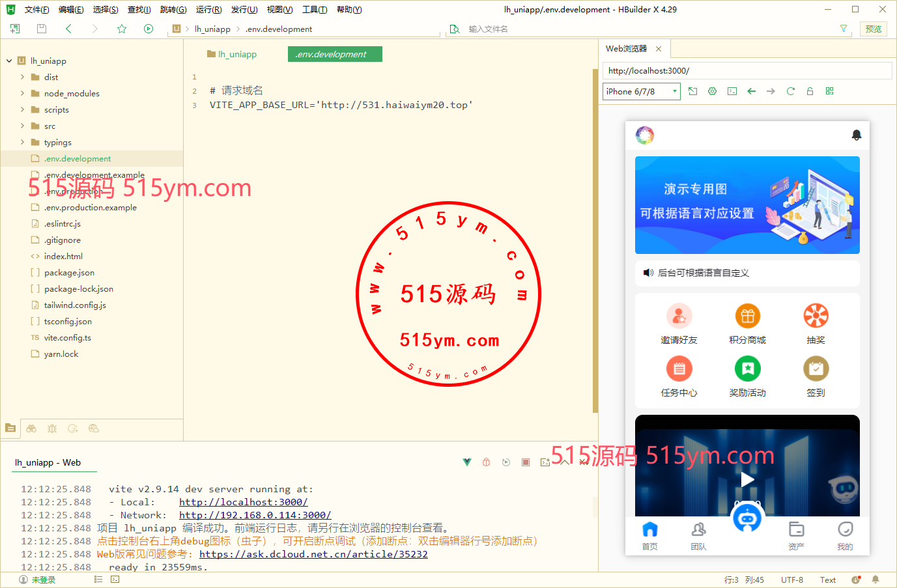897x588 pixels.
Task: Click the bookmark star icon in the toolbar
Action: 122,29
